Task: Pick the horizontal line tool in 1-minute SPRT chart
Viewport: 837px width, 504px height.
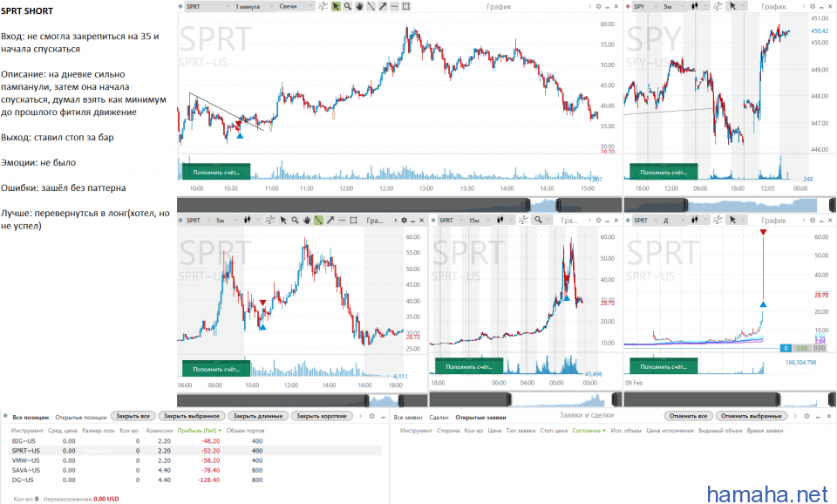Action: pyautogui.click(x=394, y=6)
